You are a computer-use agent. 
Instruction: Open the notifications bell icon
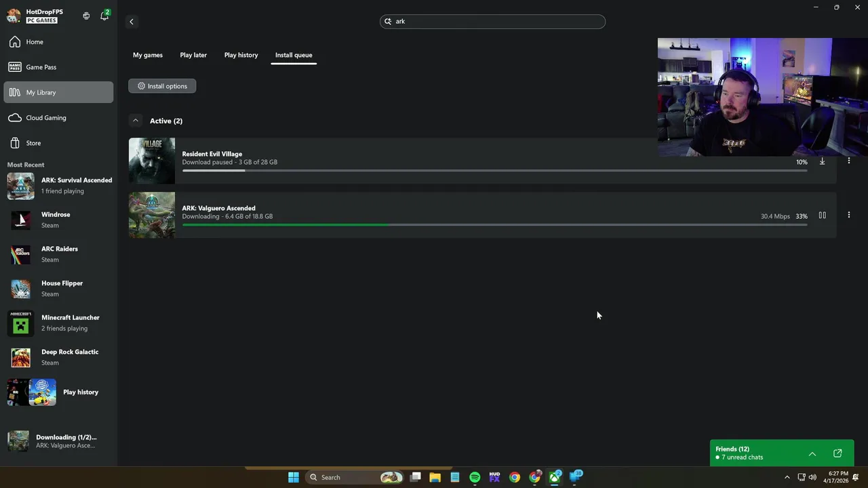104,16
